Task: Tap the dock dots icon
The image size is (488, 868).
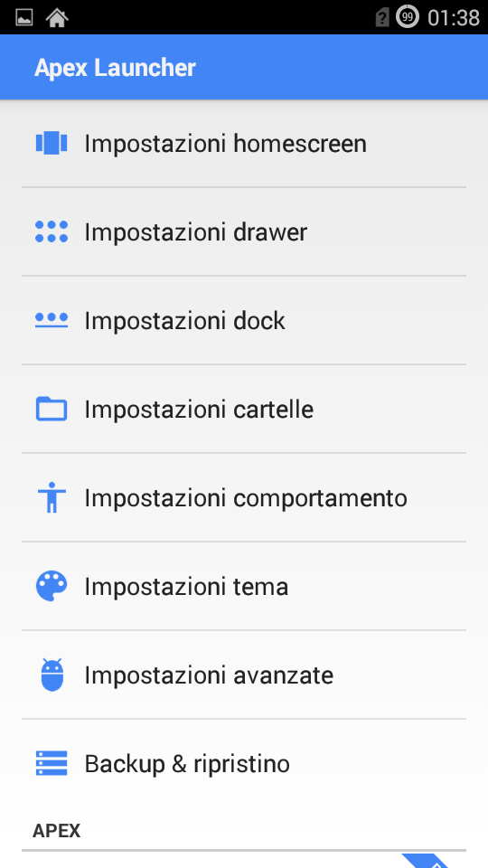Action: coord(52,320)
